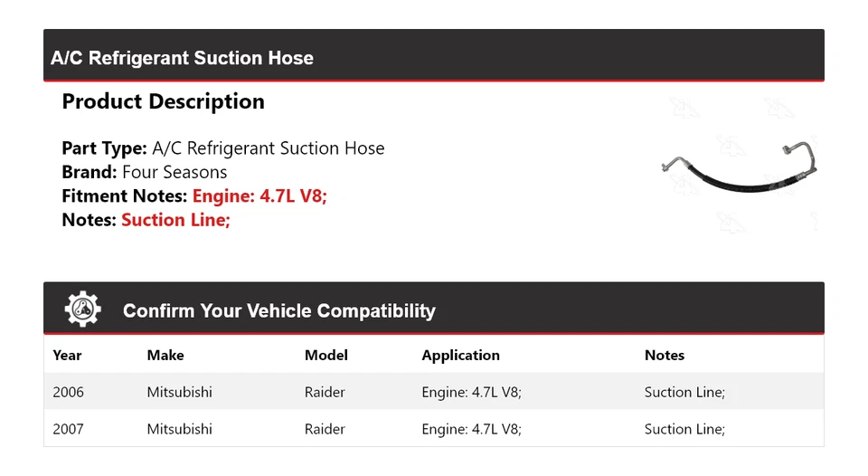Select the Application column header

[460, 356]
